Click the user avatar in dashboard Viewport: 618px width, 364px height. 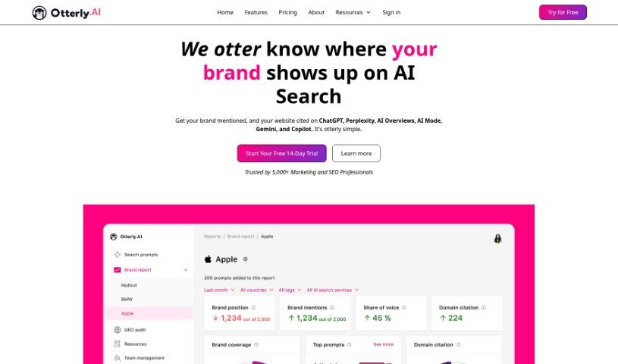(x=498, y=238)
